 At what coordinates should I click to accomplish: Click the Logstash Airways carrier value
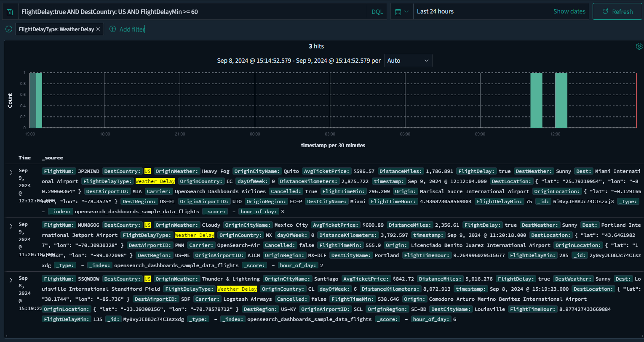[248, 299]
